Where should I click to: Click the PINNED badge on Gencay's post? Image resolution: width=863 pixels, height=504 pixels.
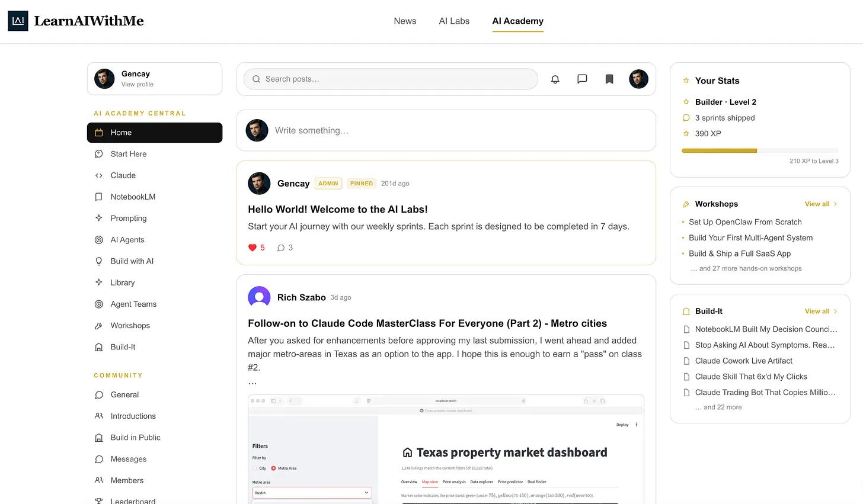[362, 184]
